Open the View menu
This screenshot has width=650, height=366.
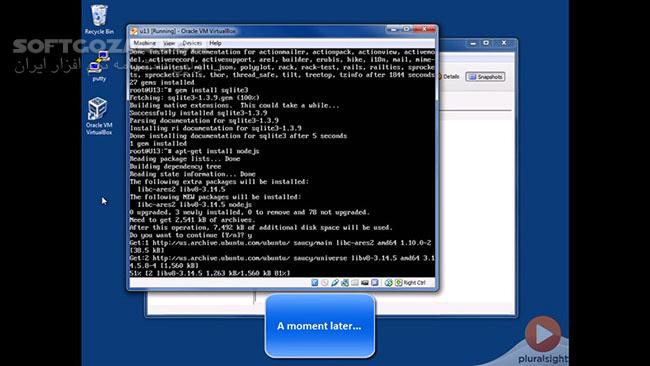pos(169,43)
